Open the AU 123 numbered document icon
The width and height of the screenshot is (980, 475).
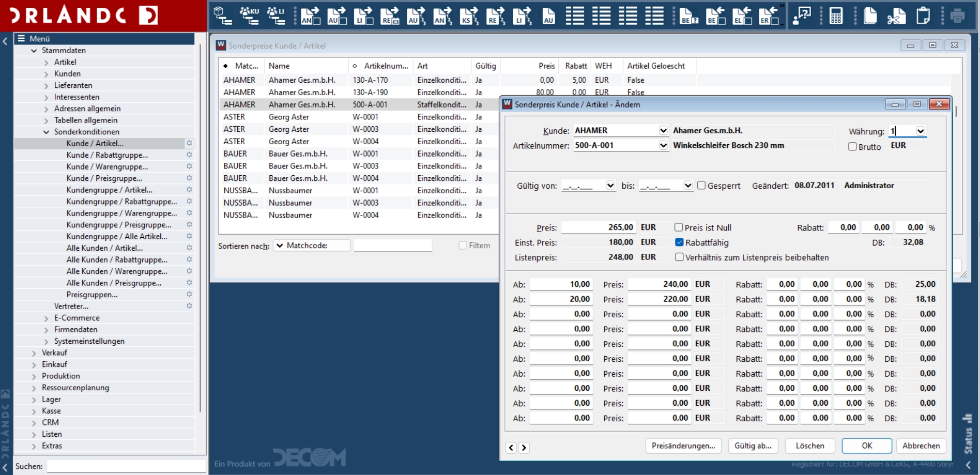coord(416,16)
